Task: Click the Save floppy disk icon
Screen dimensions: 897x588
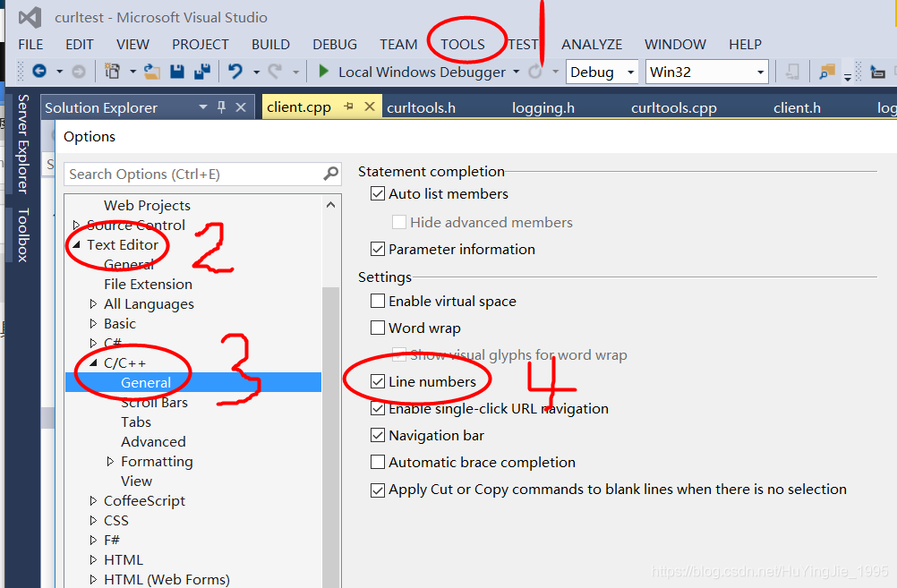Action: click(x=176, y=72)
